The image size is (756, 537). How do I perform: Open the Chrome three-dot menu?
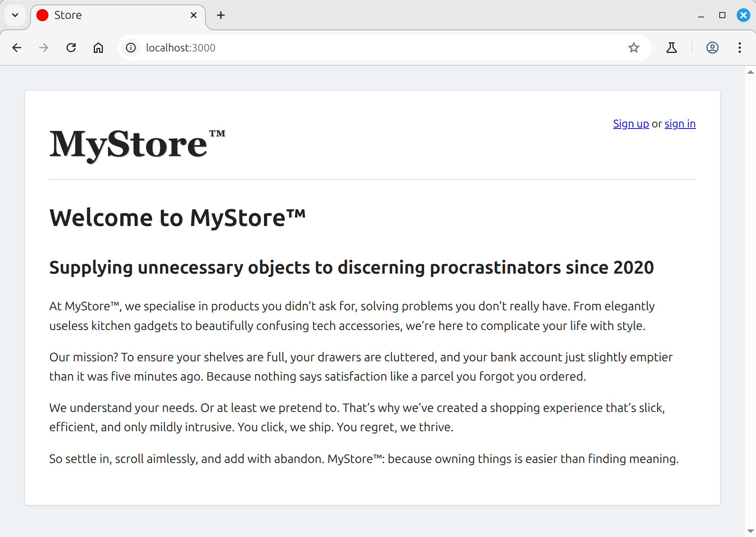(739, 48)
